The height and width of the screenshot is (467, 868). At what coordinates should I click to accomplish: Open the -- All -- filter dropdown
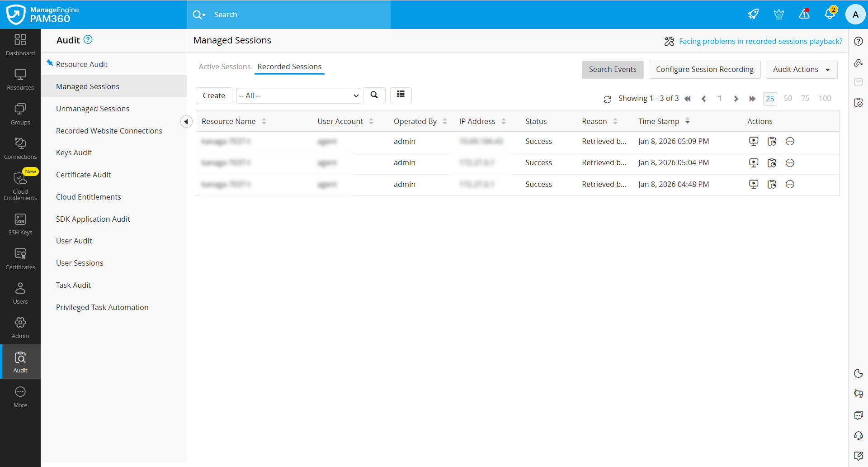[298, 95]
